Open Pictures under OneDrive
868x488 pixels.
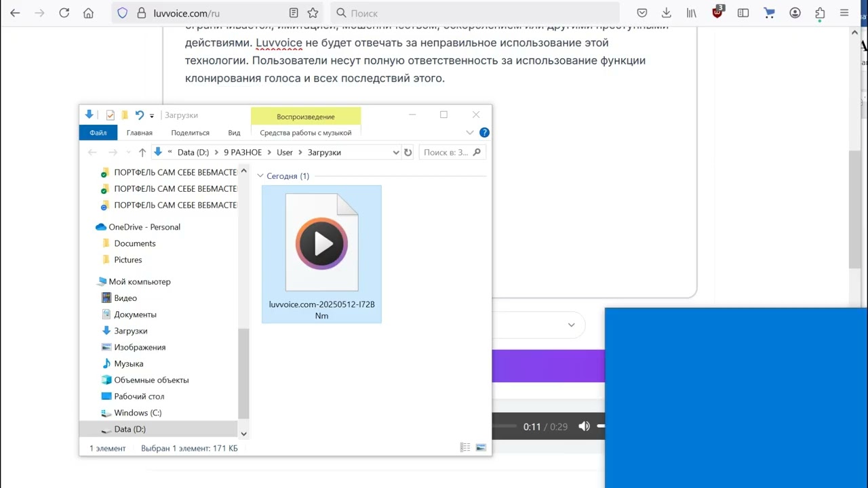[127, 260]
